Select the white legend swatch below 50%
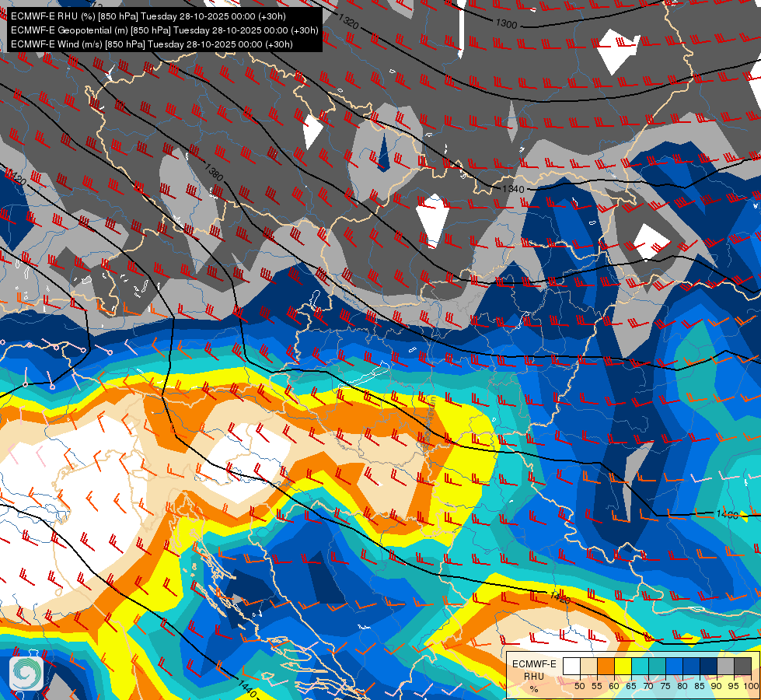Image resolution: width=761 pixels, height=700 pixels. pyautogui.click(x=571, y=666)
